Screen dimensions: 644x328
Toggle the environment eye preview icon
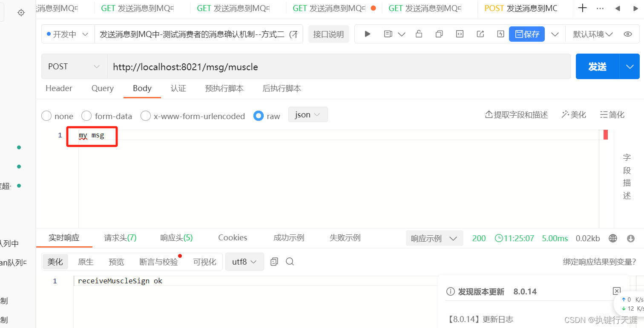tap(627, 34)
